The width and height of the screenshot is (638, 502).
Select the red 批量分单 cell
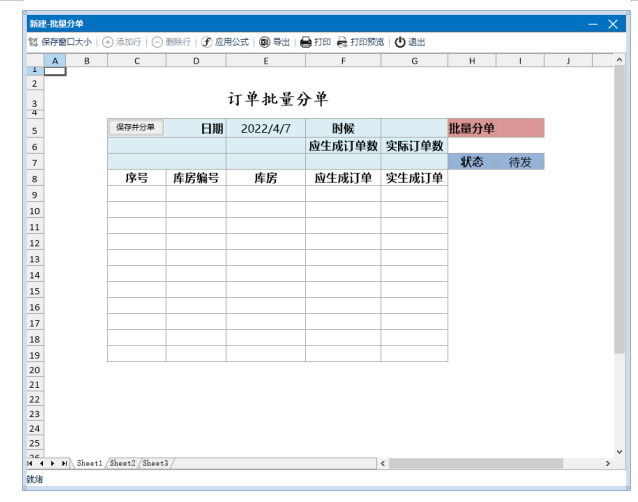496,129
